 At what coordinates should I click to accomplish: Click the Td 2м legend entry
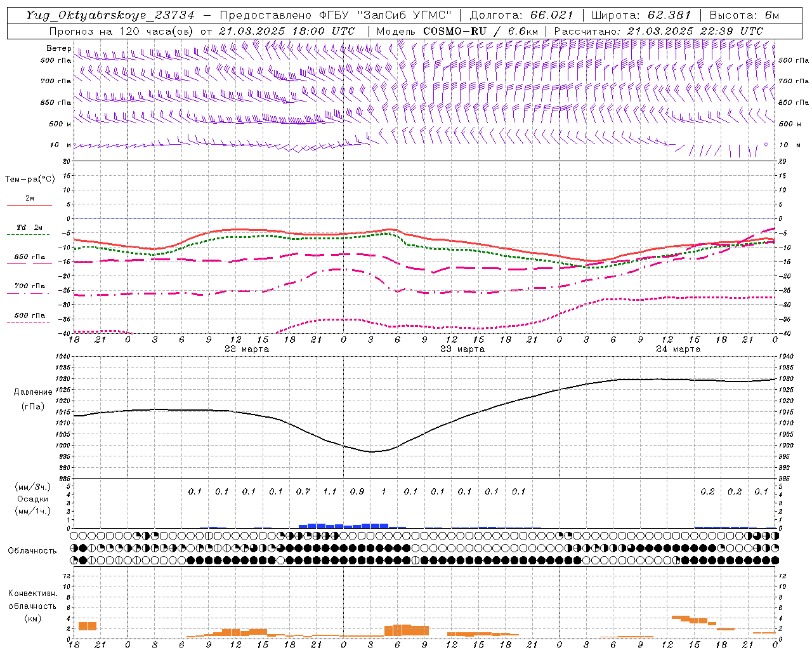[x=29, y=230]
